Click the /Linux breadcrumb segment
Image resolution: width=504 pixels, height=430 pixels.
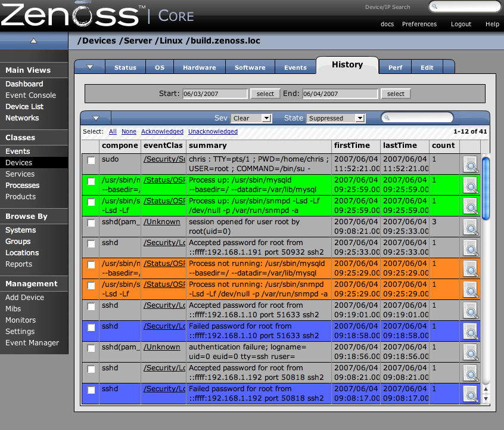tap(169, 41)
